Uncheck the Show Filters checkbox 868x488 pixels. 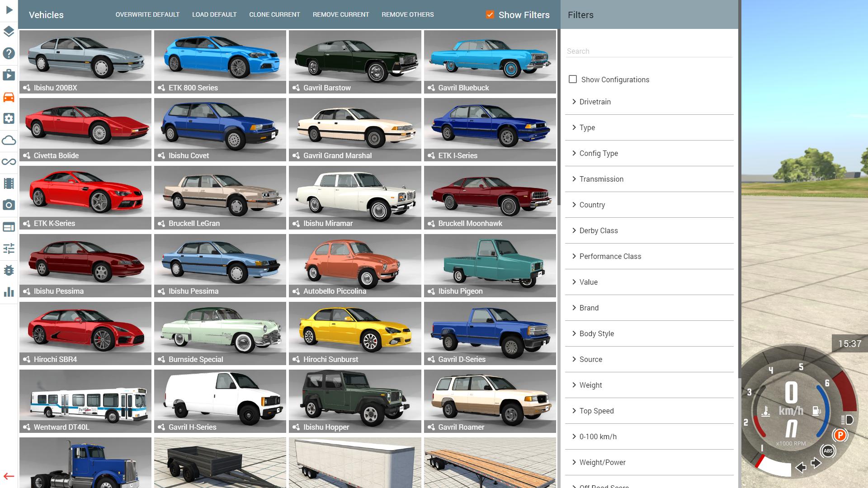click(490, 14)
